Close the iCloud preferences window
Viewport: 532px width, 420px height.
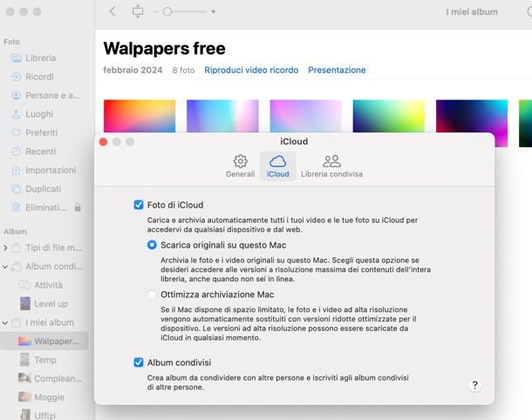click(x=103, y=142)
